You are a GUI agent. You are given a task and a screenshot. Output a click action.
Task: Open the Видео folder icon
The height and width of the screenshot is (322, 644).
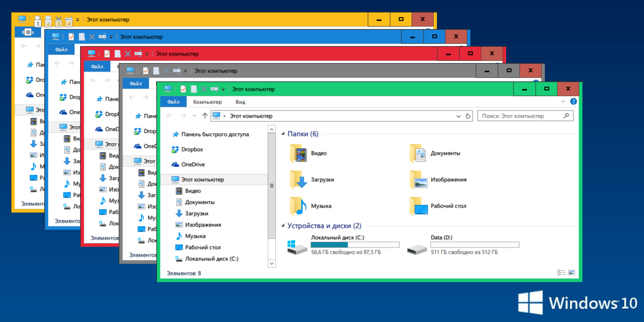point(299,154)
